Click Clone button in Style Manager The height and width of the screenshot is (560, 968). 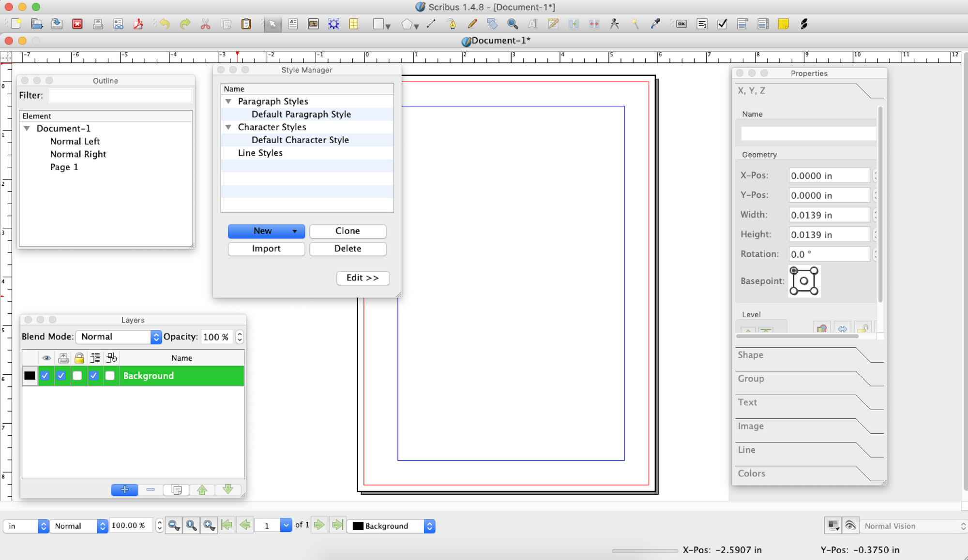click(x=348, y=231)
